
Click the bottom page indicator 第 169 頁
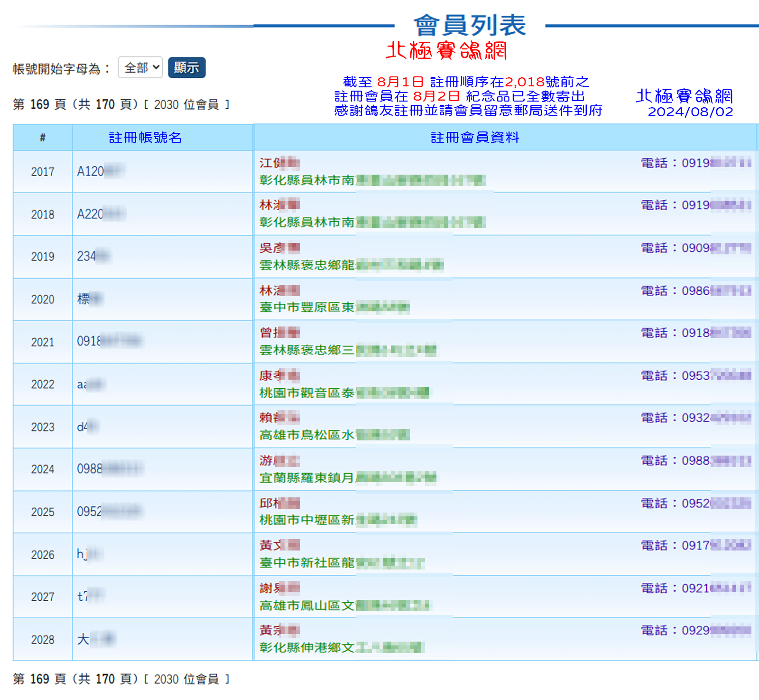121,679
